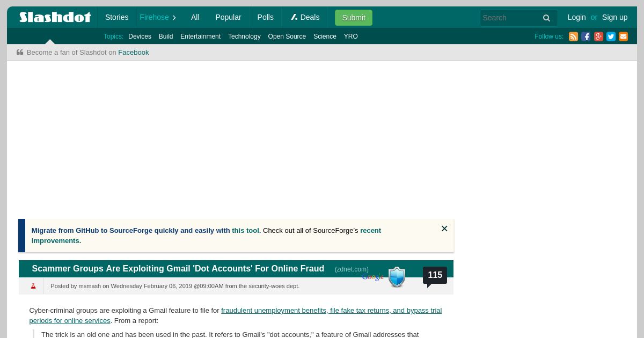Open the 115 comments bubble
The height and width of the screenshot is (338, 644).
click(x=435, y=276)
